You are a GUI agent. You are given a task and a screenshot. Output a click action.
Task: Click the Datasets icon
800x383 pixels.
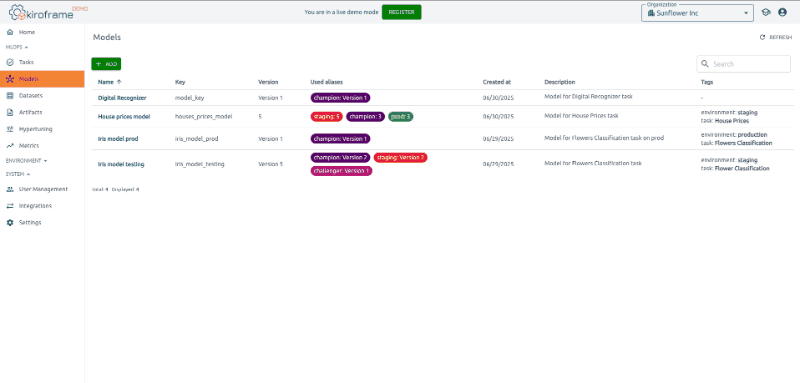(10, 95)
